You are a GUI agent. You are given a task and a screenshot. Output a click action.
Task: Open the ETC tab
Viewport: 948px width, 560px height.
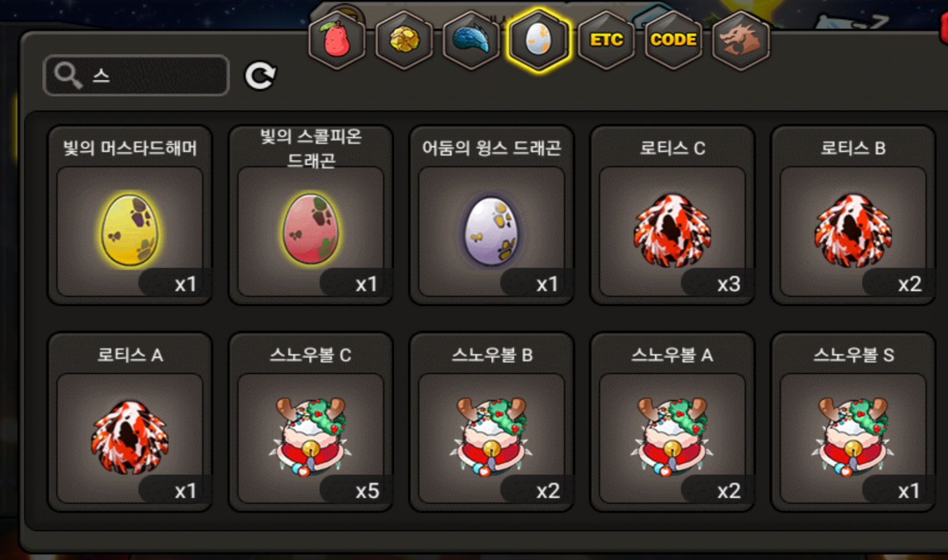606,40
